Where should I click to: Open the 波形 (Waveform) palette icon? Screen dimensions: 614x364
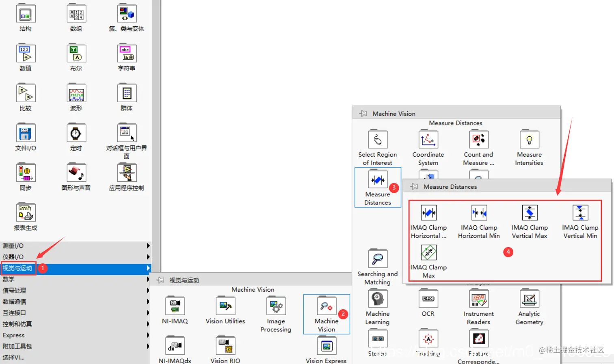pos(76,93)
